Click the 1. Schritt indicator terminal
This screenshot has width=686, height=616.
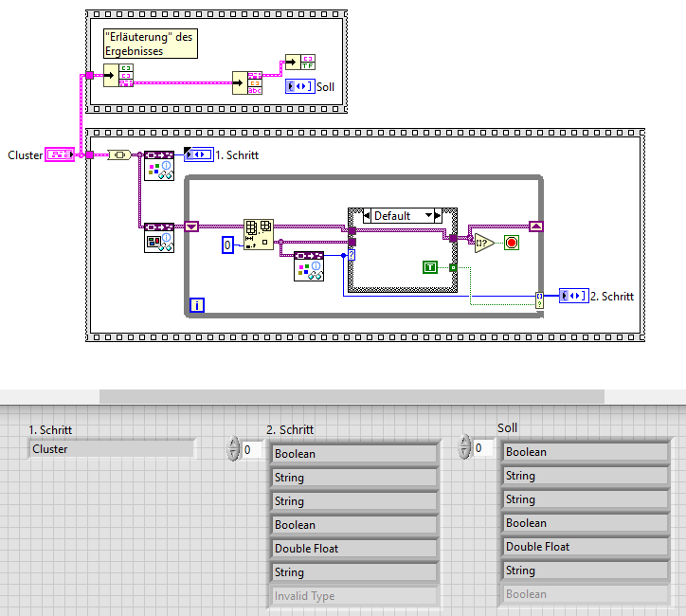[x=199, y=154]
